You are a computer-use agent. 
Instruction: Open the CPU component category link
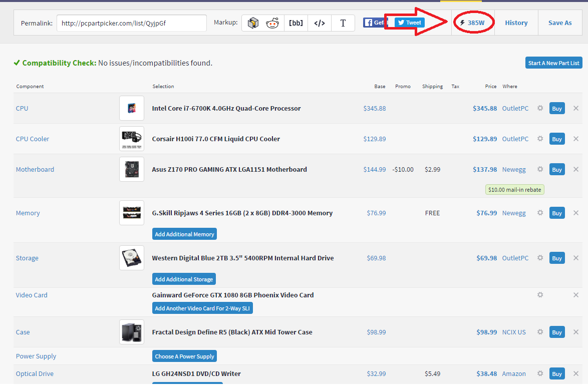click(22, 108)
